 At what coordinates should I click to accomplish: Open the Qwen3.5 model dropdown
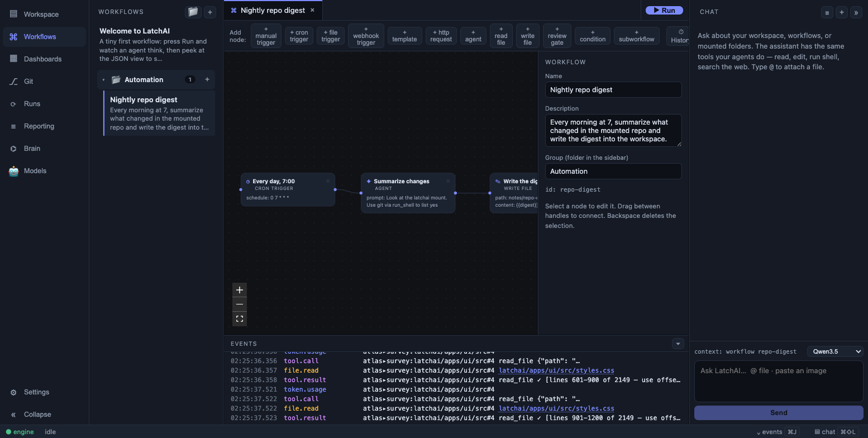835,351
